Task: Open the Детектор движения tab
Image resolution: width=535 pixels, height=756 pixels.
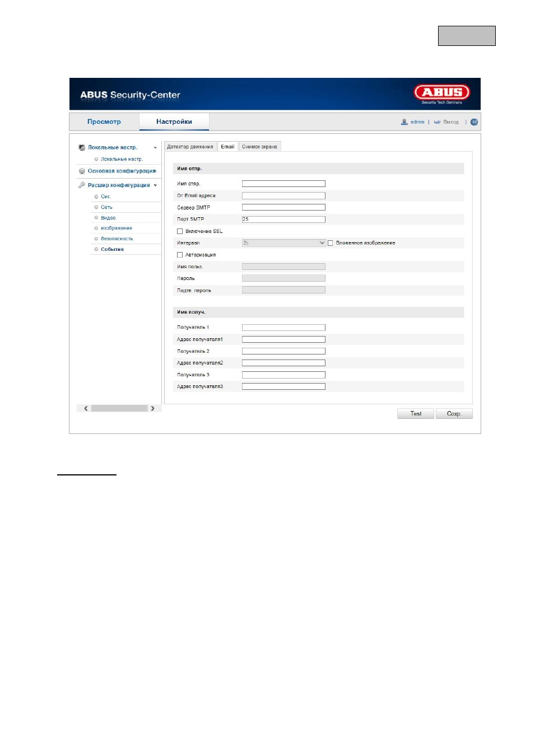Action: [x=190, y=147]
